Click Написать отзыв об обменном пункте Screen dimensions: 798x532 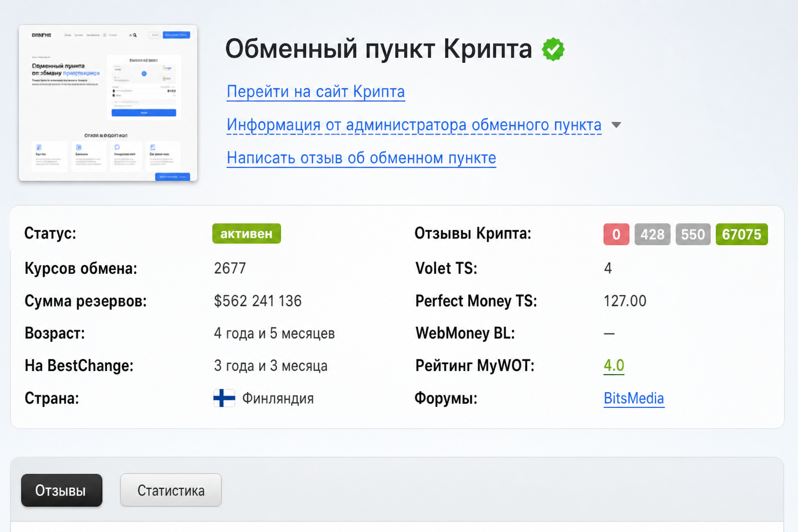361,158
